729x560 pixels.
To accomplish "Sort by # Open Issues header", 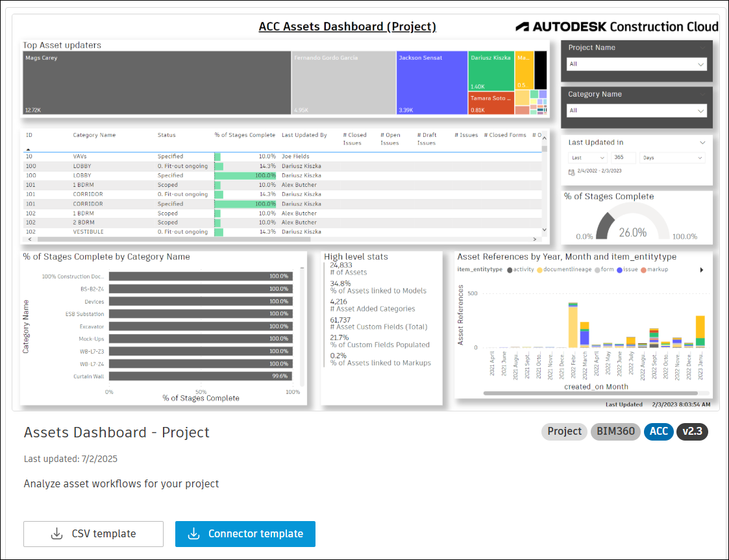I will click(x=390, y=139).
